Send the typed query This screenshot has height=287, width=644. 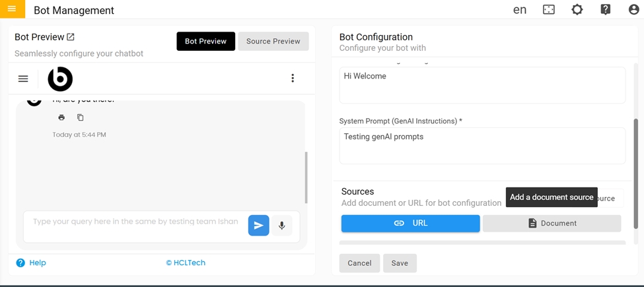258,226
